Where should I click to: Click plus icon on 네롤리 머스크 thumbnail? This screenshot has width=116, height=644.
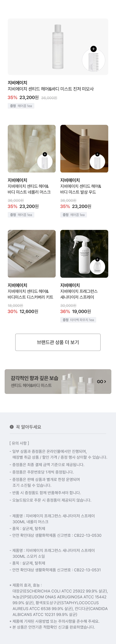click(45, 154)
